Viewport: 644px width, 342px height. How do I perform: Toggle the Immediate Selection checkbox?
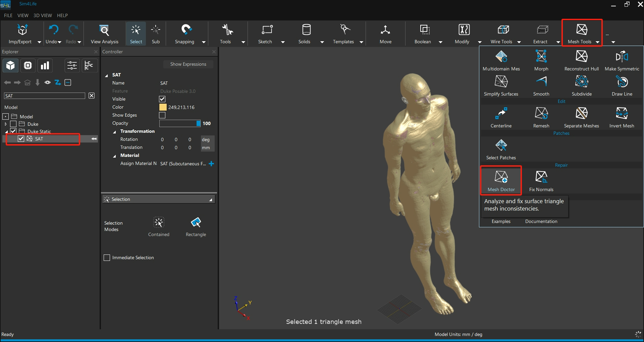click(x=107, y=258)
